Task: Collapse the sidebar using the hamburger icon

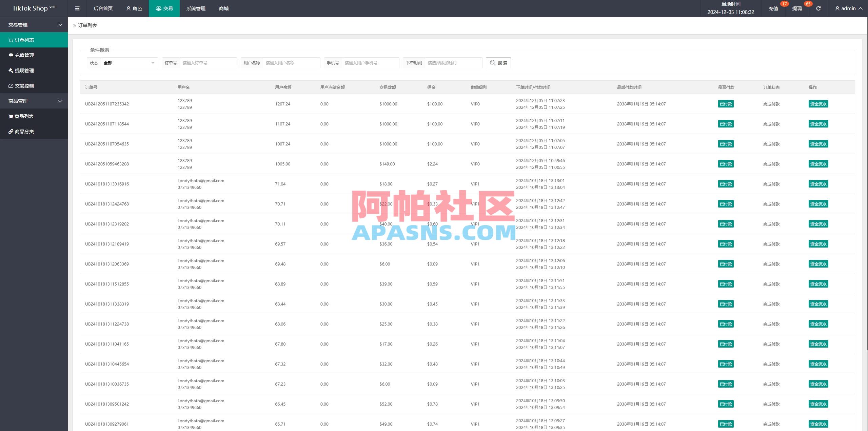Action: [x=77, y=8]
